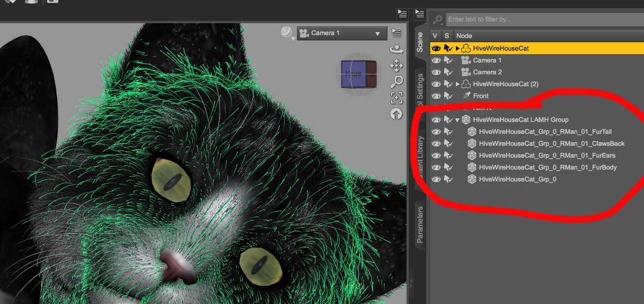This screenshot has height=304, width=644.
Task: Click the view cube Front face
Action: 353,74
